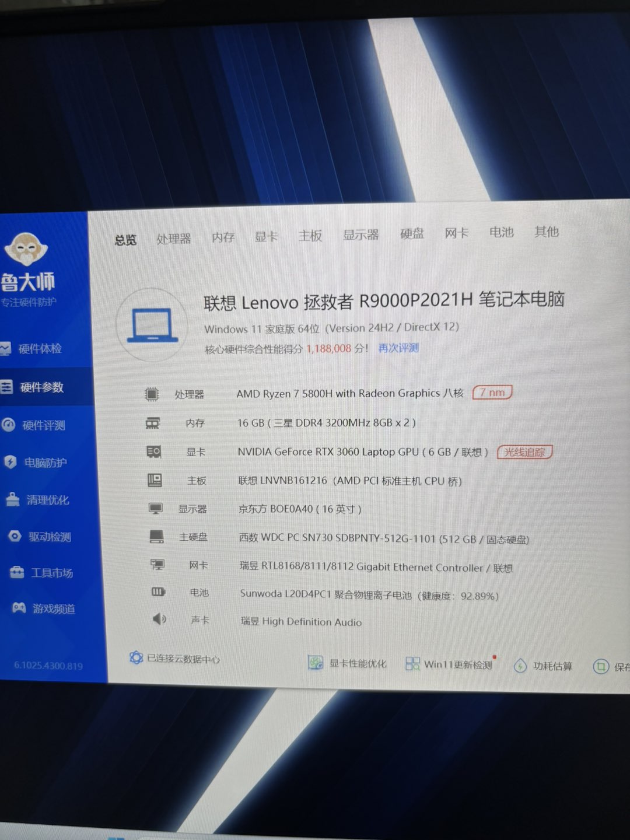This screenshot has height=840, width=630.
Task: Click the 硬件评测 gauge icon
Action: coord(8,425)
